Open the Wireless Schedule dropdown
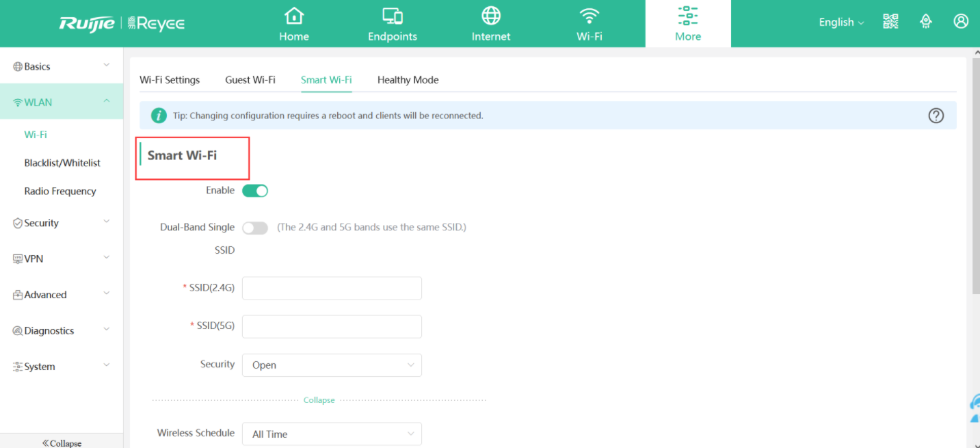 coord(332,434)
